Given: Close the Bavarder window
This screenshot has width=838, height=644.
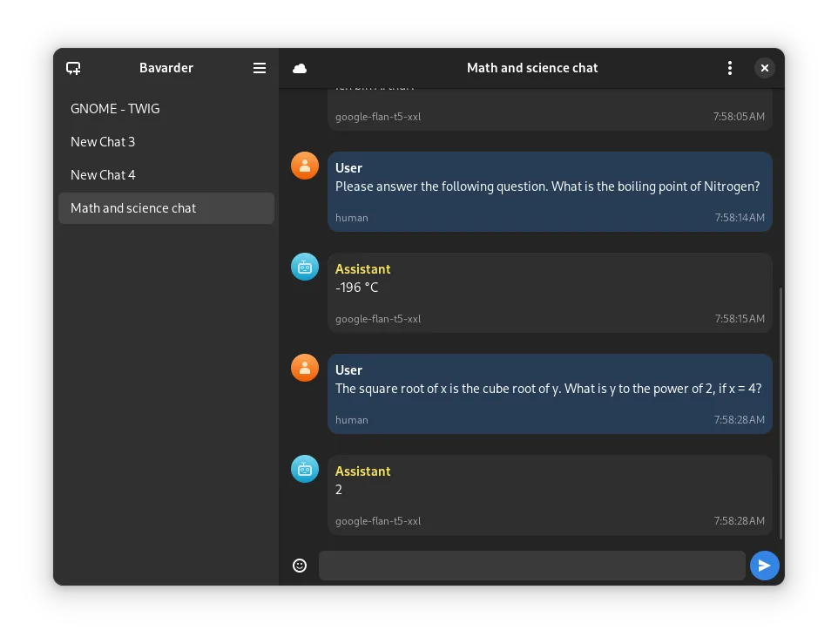Looking at the screenshot, I should (x=764, y=68).
